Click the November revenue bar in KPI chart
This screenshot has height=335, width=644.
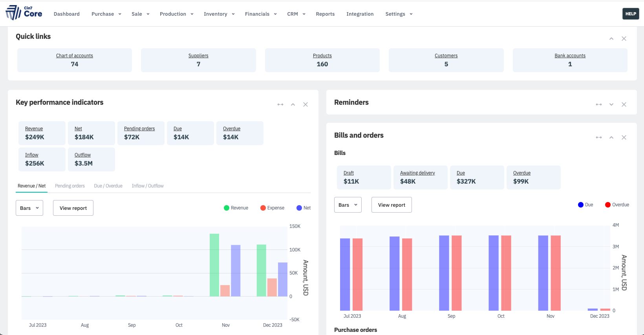pos(214,265)
